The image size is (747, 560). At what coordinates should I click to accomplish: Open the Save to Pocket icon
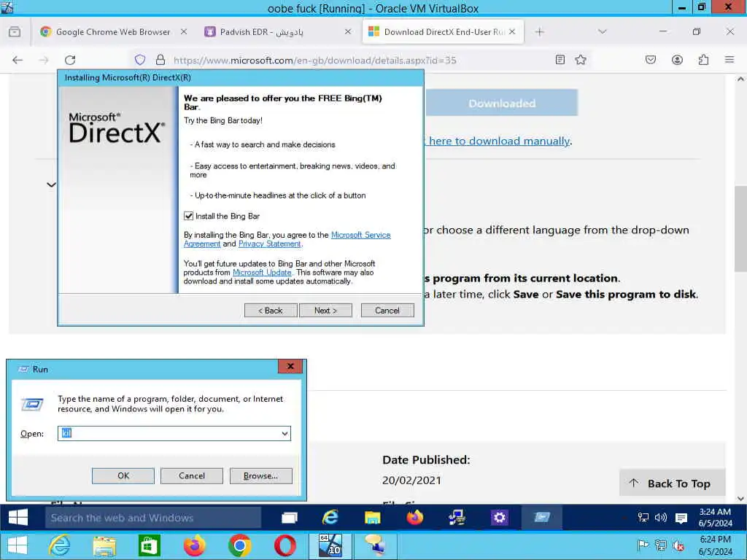point(651,60)
